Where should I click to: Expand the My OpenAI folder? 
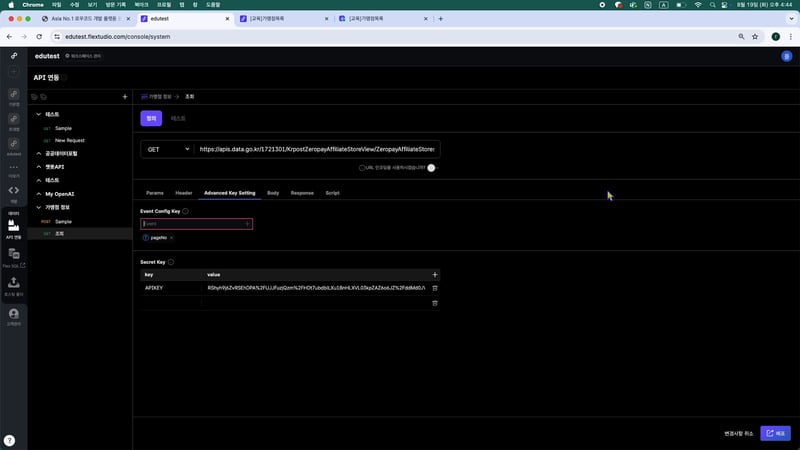pyautogui.click(x=38, y=193)
